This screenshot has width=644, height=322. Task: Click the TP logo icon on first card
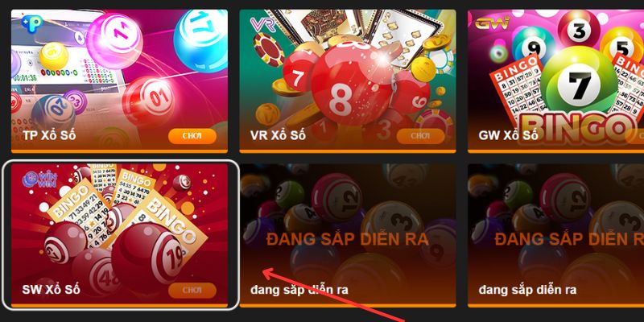pyautogui.click(x=31, y=24)
